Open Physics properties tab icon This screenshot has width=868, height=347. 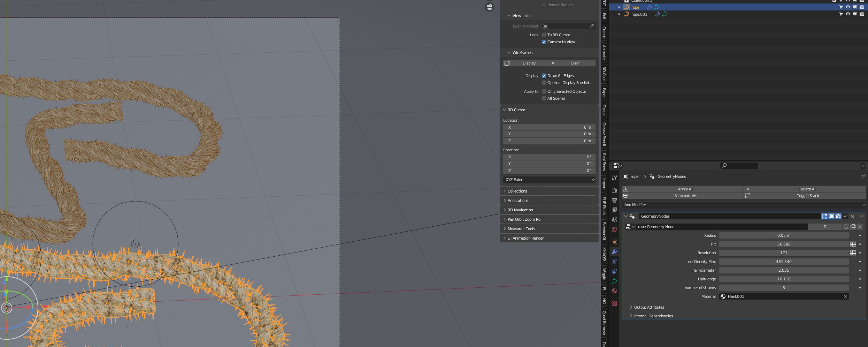(614, 261)
